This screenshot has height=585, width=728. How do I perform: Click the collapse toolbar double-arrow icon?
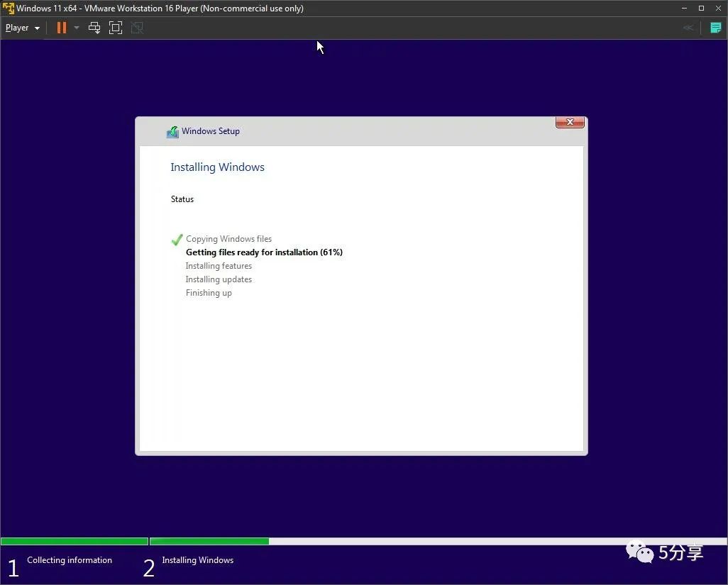coord(688,28)
